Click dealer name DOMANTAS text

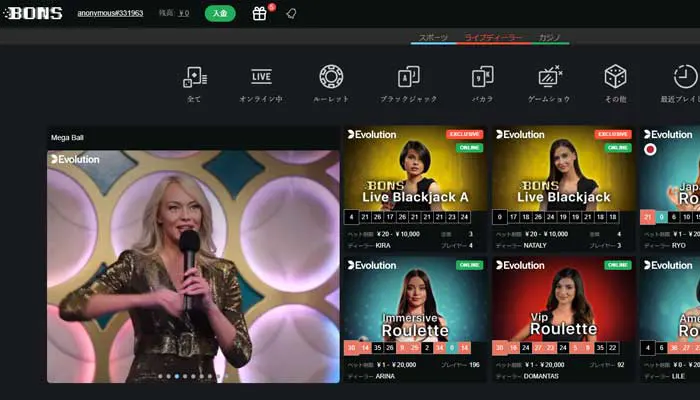tap(541, 376)
